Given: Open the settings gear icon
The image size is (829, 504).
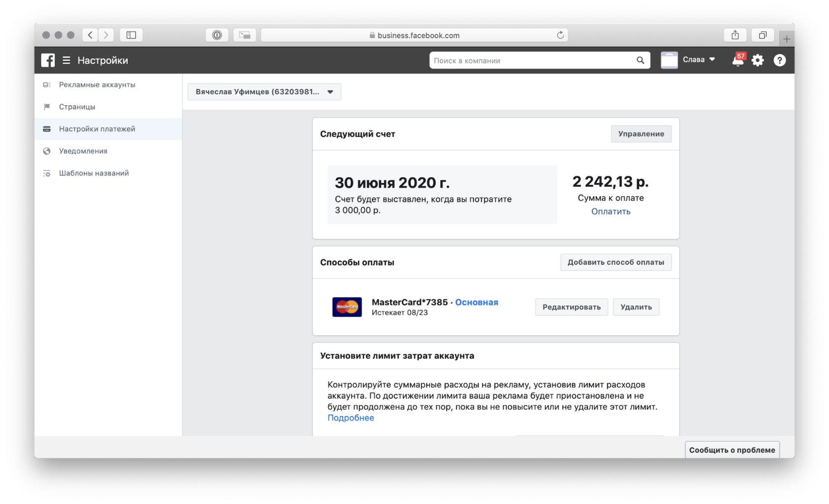Looking at the screenshot, I should [757, 60].
